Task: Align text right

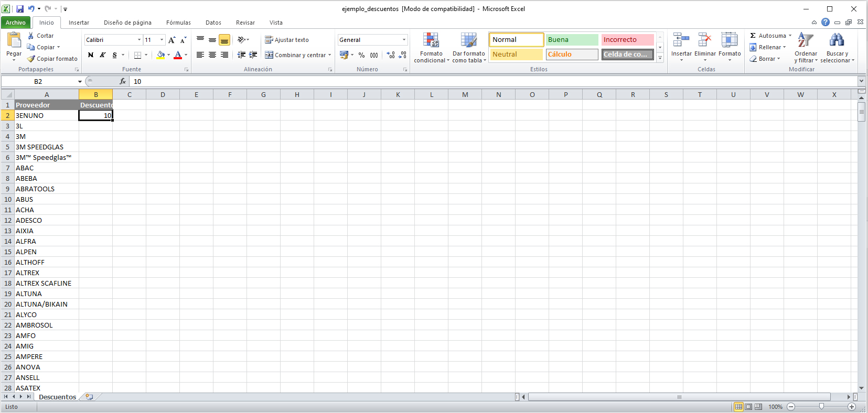Action: click(x=224, y=55)
